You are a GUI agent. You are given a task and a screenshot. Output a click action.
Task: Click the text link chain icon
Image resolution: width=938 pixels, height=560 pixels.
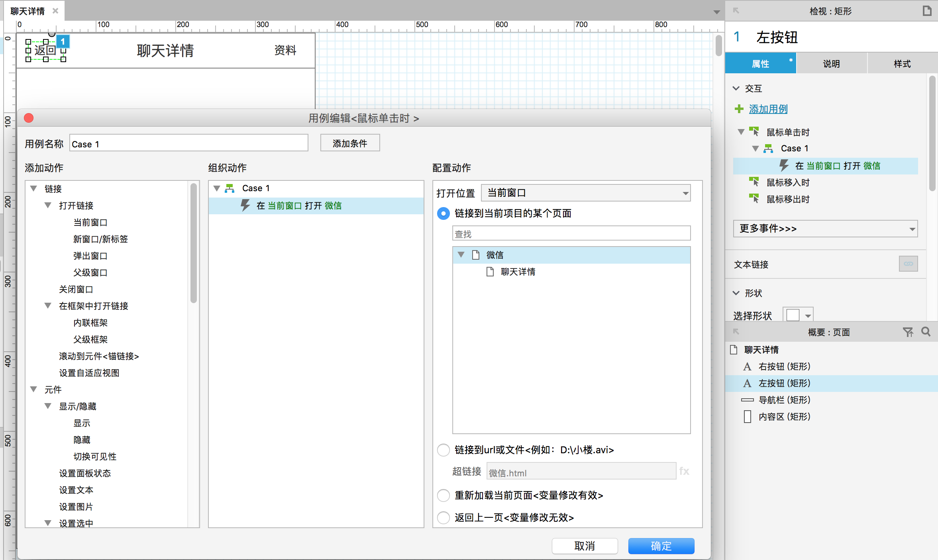tap(908, 264)
